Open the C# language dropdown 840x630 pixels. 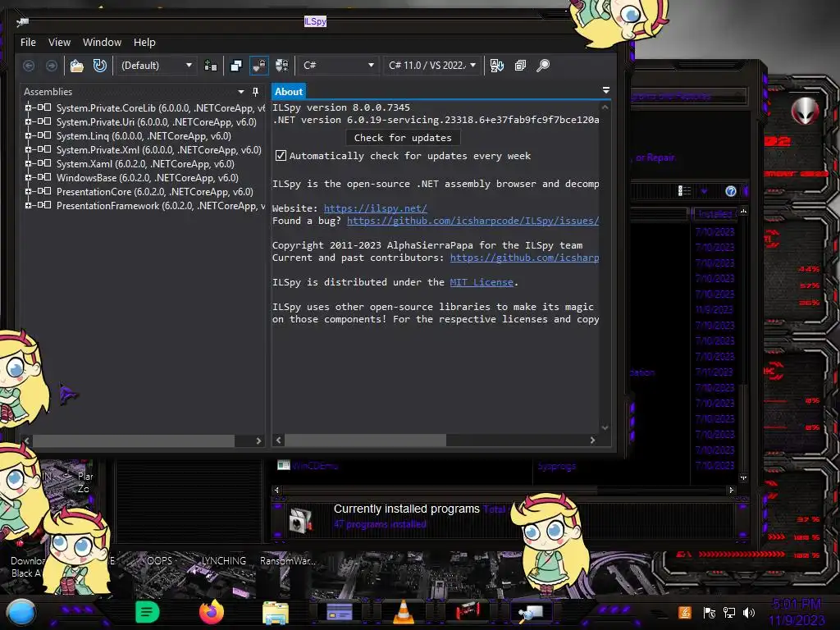(x=337, y=66)
